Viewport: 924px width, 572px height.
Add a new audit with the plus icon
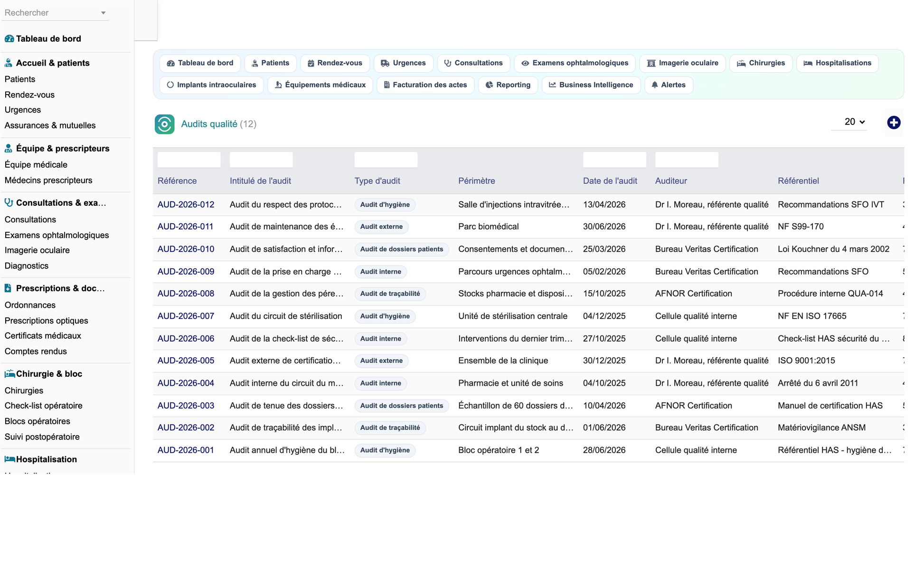click(x=894, y=123)
